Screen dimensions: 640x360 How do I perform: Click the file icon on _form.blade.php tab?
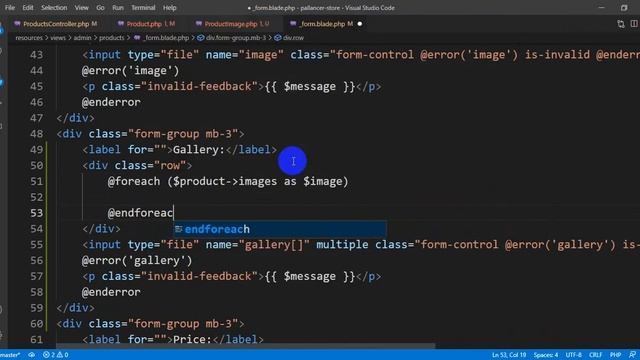tap(293, 24)
